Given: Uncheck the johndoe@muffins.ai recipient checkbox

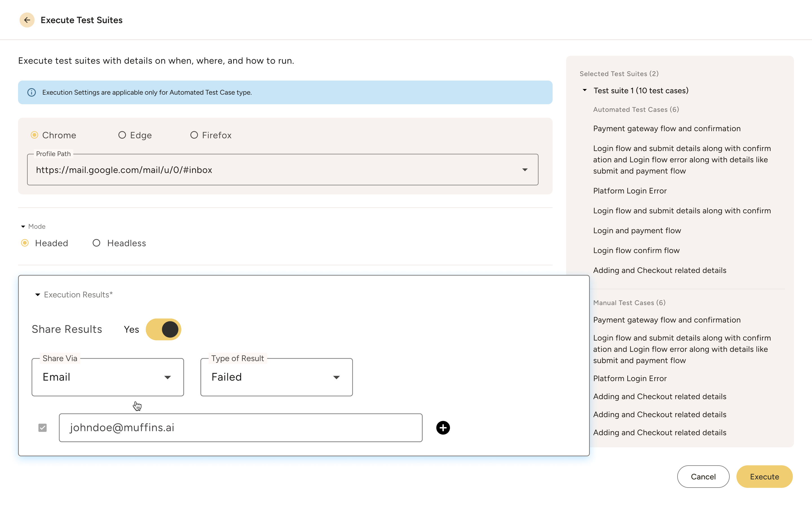Looking at the screenshot, I should pyautogui.click(x=42, y=428).
